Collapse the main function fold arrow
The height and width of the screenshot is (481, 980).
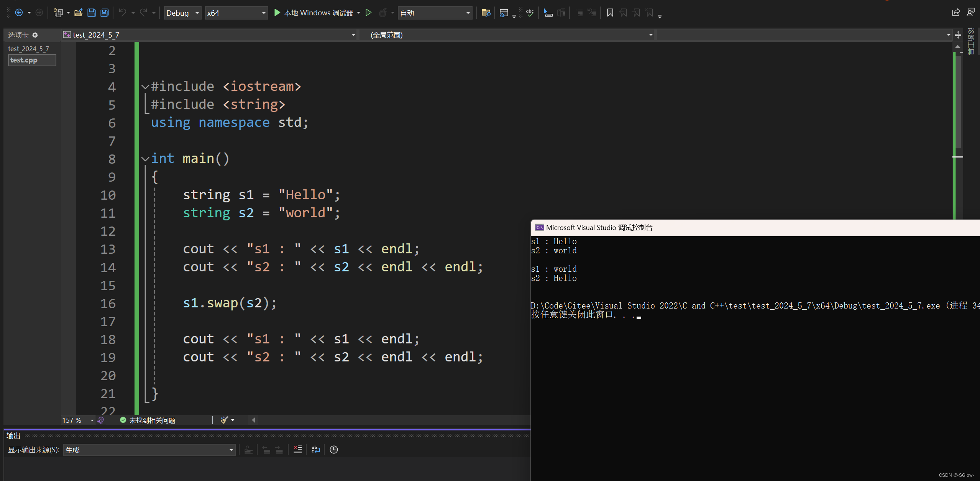click(x=145, y=159)
